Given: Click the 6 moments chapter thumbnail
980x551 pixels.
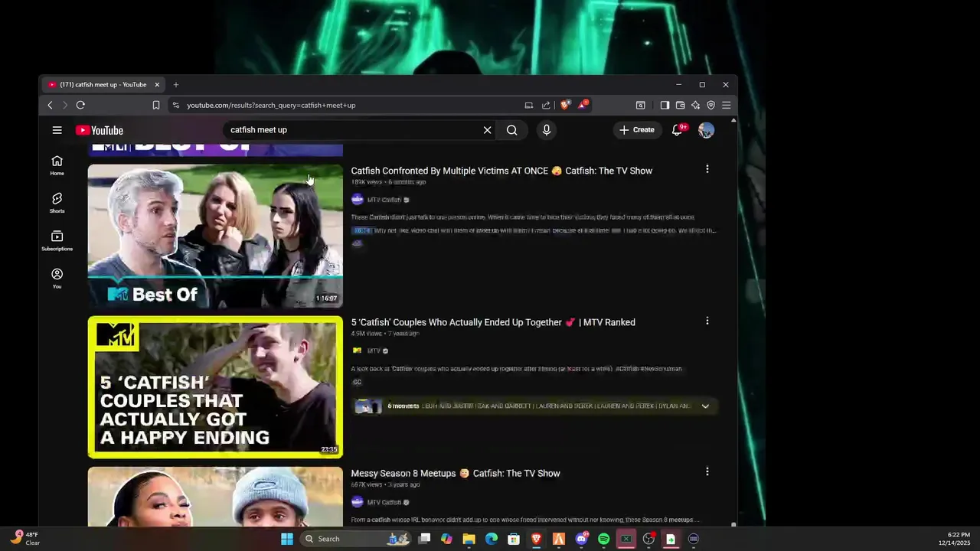Looking at the screenshot, I should pyautogui.click(x=367, y=406).
